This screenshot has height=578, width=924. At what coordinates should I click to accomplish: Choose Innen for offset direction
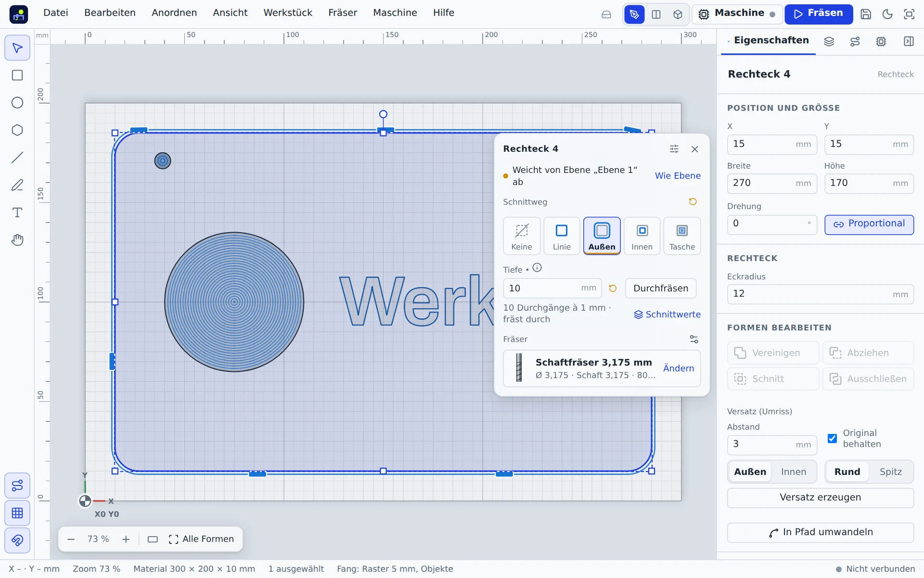pos(793,472)
